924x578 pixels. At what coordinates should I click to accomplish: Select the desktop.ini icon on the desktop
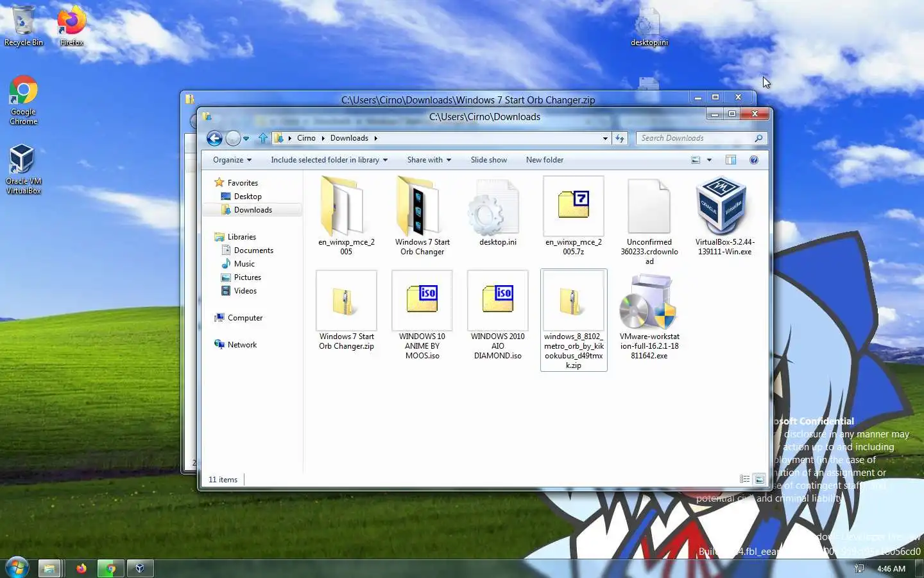coord(649,28)
